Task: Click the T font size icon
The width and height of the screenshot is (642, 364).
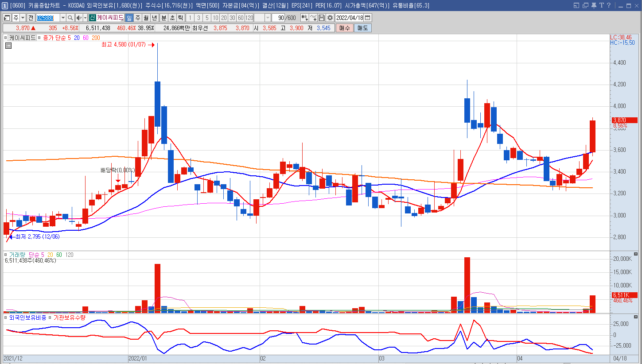Action: (601, 5)
